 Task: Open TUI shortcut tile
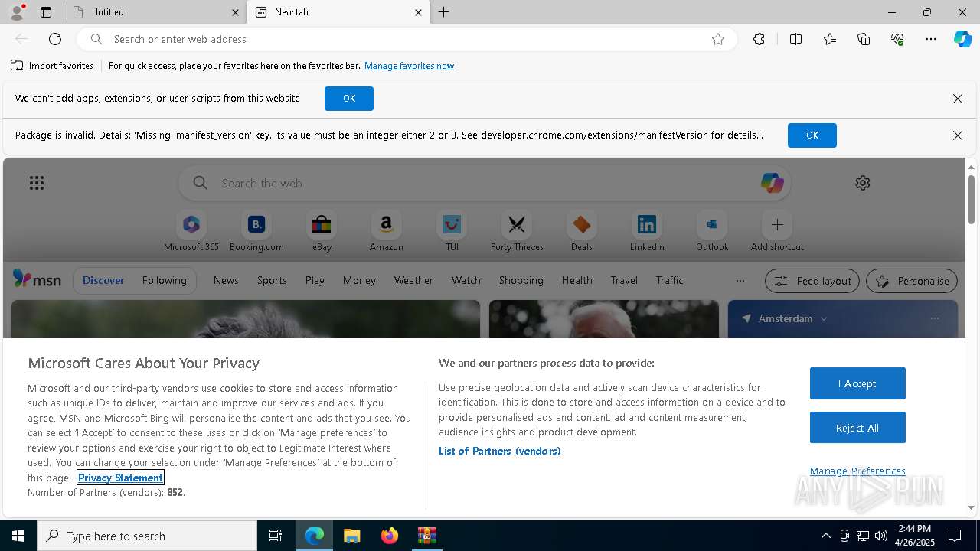pos(452,233)
